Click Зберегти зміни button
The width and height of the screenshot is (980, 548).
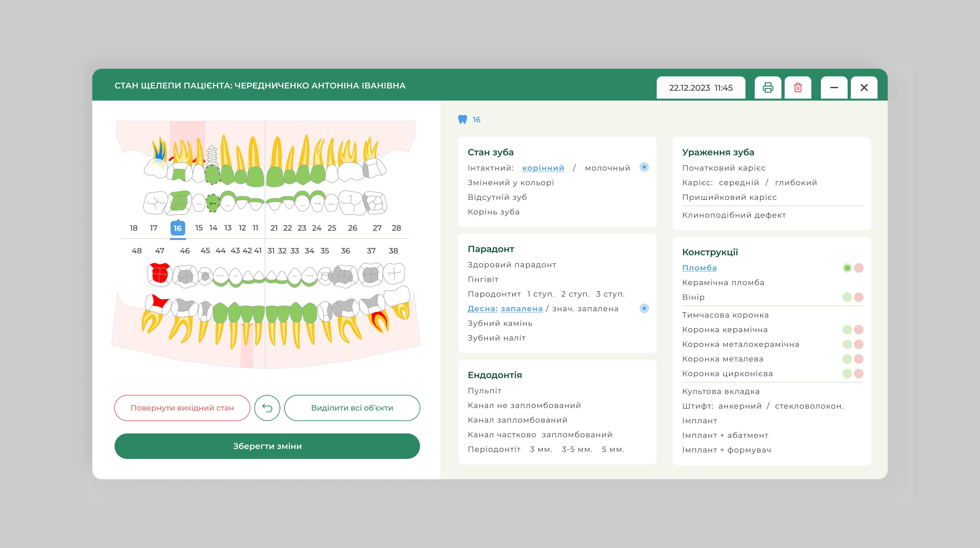pyautogui.click(x=267, y=446)
